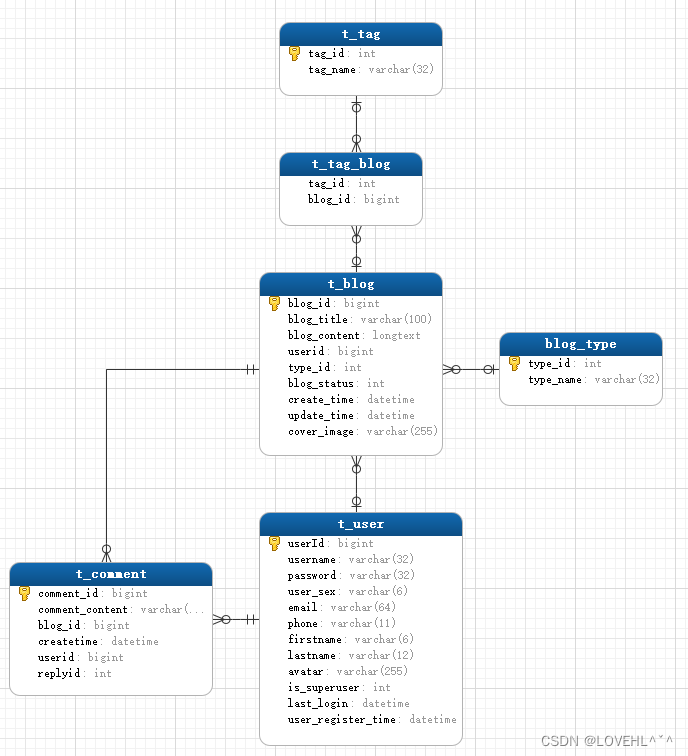Click the tag_name varchar(32) column

(371, 69)
